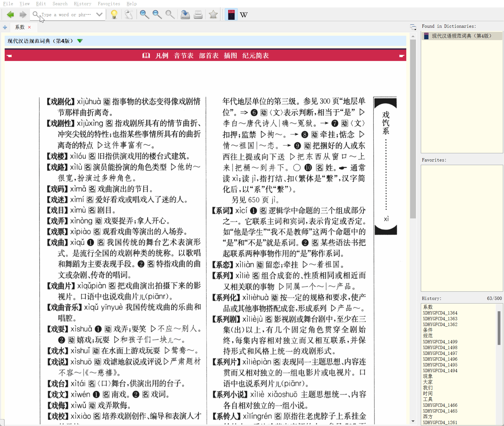Click the highlighter marker icon
Viewport: 504px width, 426px height.
point(129,14)
